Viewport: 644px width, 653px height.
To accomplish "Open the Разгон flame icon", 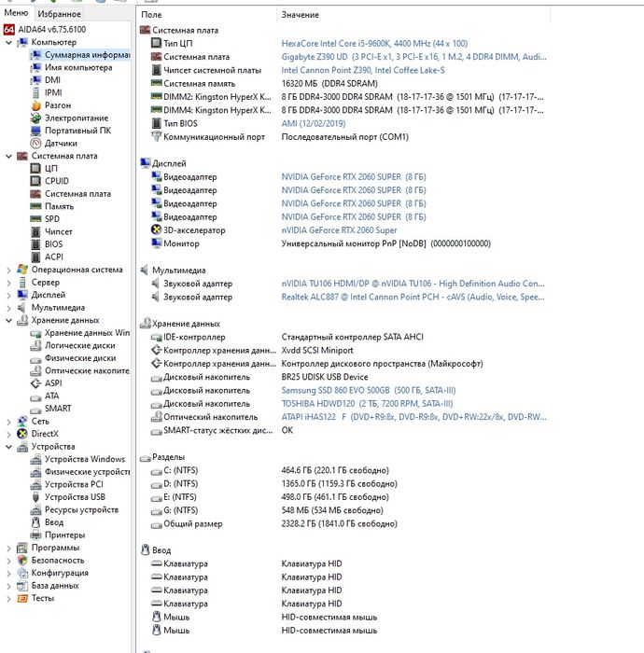I will click(x=35, y=105).
